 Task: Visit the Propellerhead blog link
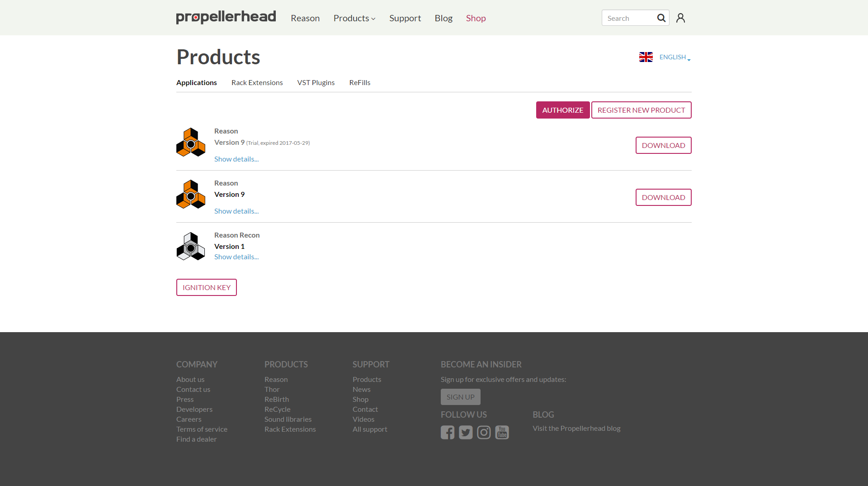[576, 428]
